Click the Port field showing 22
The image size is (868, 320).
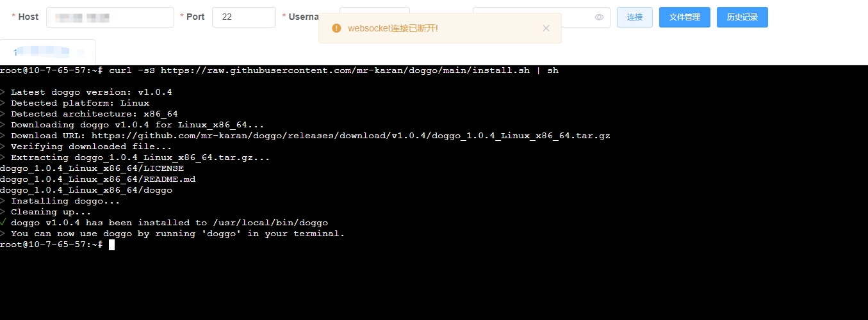point(243,17)
